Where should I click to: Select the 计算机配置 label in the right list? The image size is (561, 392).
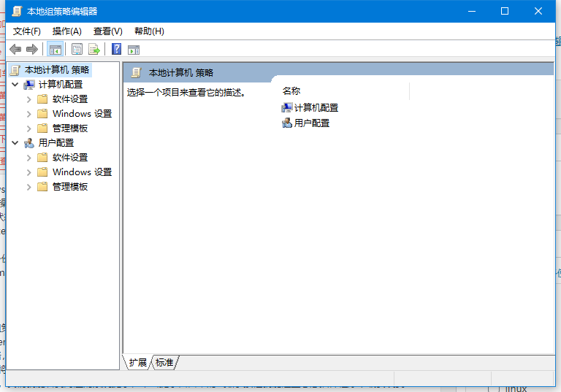pos(316,107)
